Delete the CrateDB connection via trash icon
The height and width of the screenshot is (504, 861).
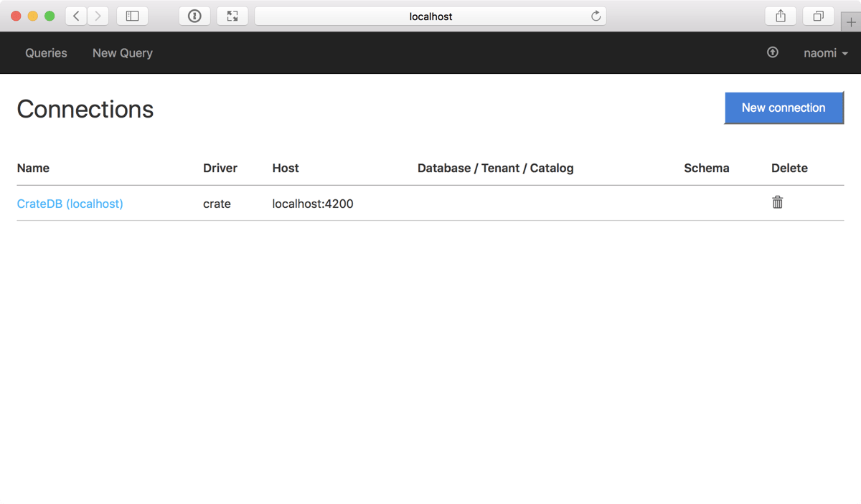pos(777,202)
